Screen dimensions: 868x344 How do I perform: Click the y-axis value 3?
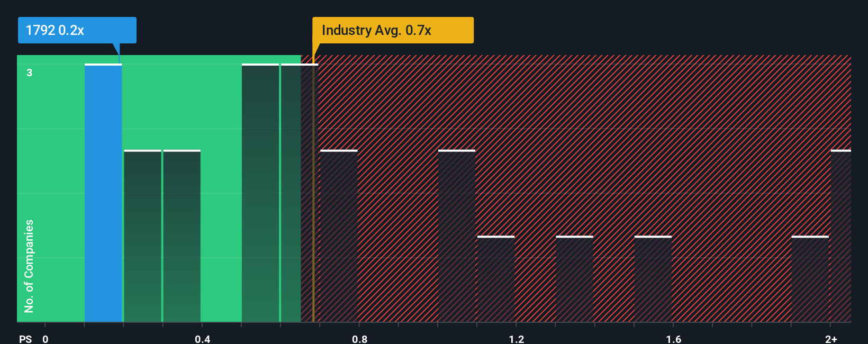30,73
